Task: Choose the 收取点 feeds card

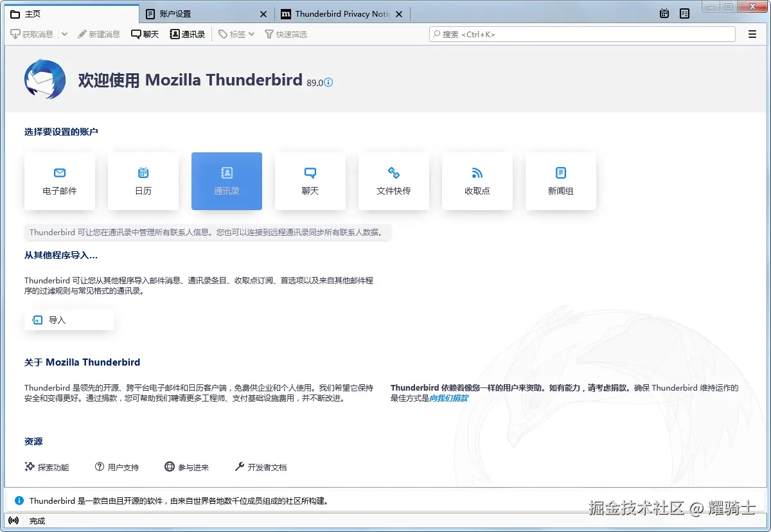Action: pos(477,181)
